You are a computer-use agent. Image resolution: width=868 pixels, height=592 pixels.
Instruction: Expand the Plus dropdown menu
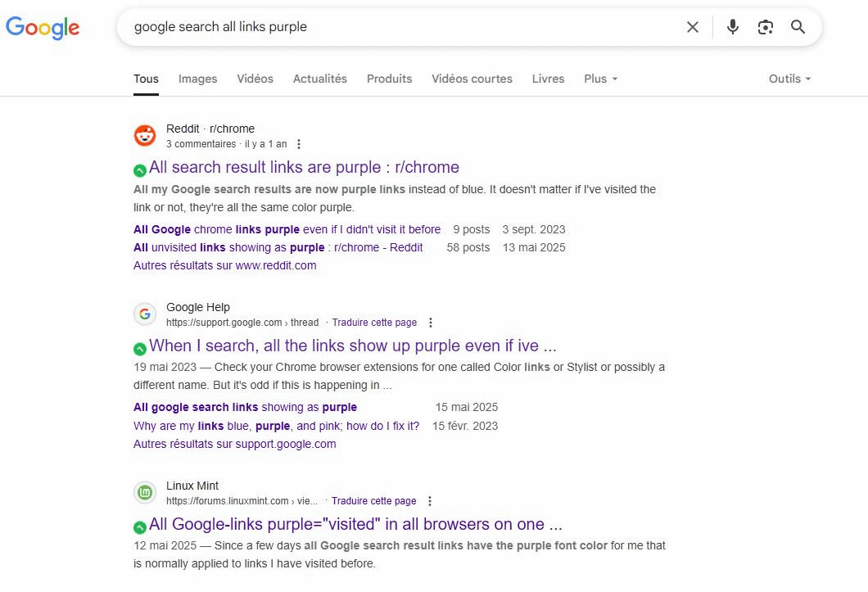(600, 79)
